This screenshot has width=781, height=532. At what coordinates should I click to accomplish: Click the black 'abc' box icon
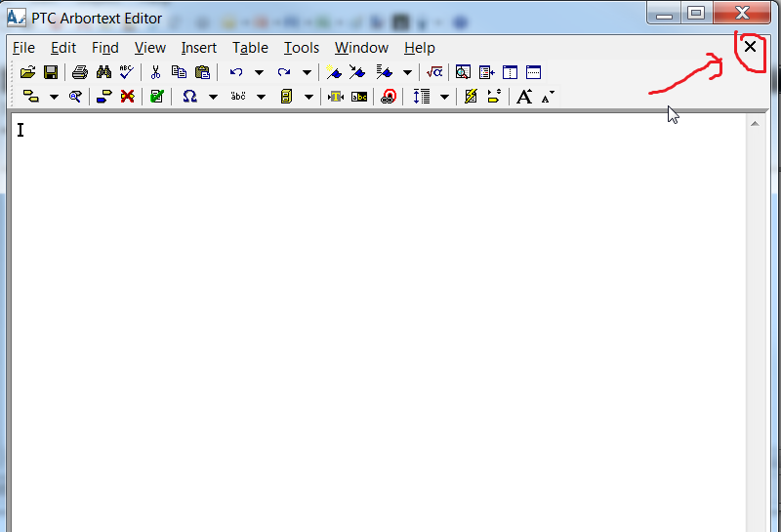tap(359, 96)
